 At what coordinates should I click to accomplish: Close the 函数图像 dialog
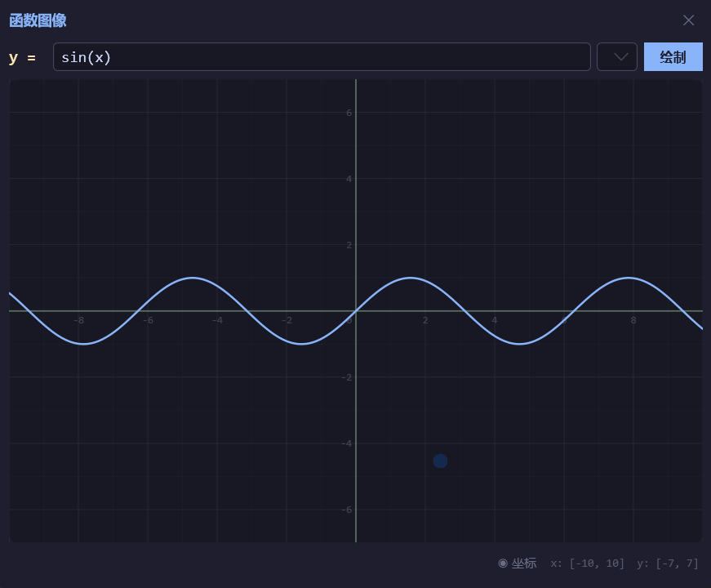[688, 20]
